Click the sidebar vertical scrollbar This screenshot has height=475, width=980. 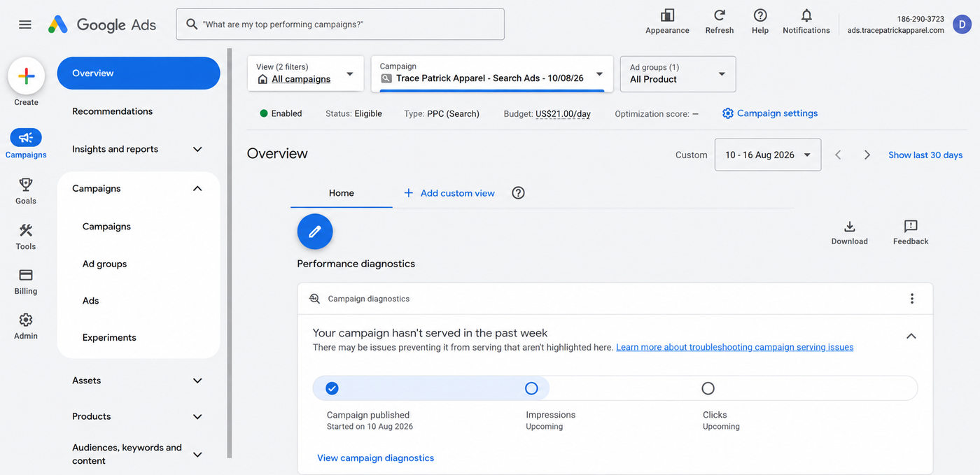pyautogui.click(x=229, y=253)
